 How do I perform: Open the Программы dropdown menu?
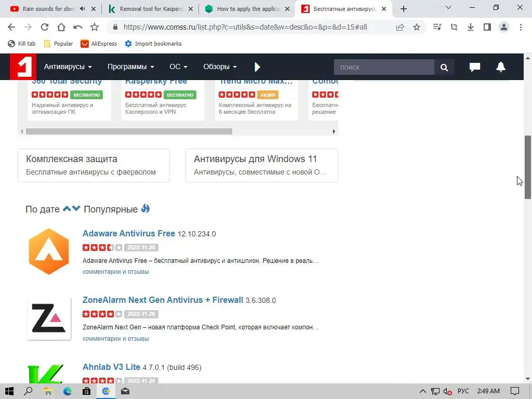130,67
